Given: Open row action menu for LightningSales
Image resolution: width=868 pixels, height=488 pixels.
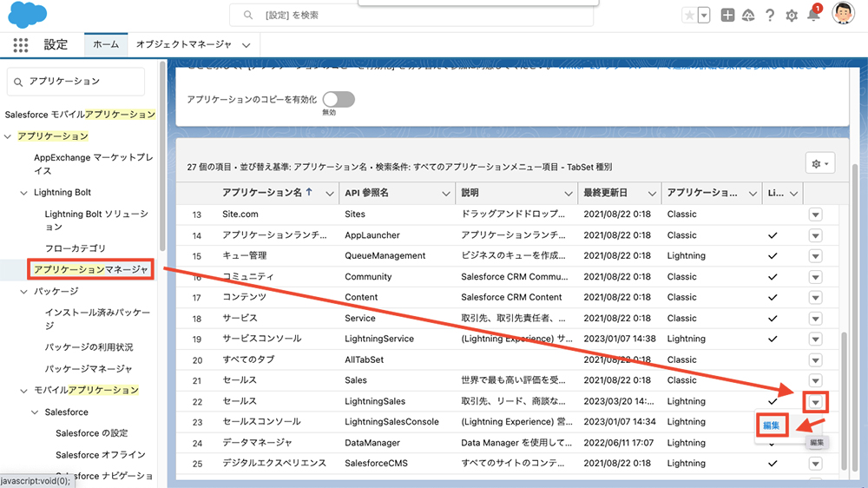Looking at the screenshot, I should [x=815, y=401].
